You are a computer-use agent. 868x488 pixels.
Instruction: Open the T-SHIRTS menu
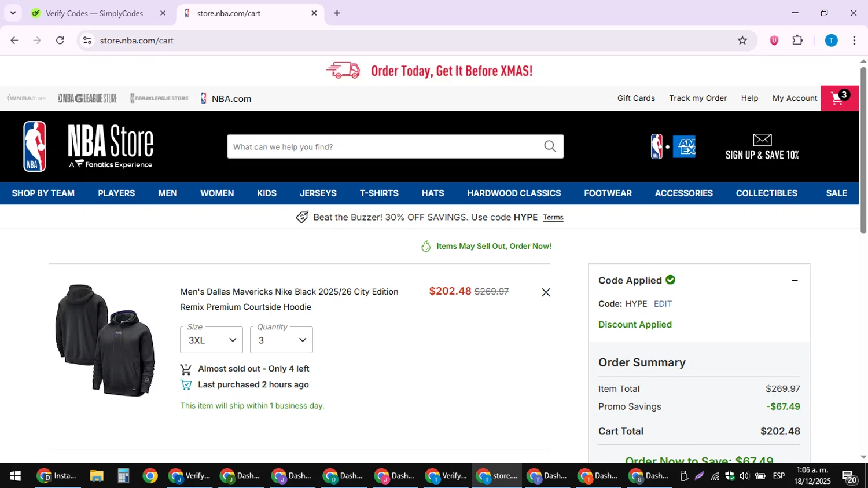[x=379, y=193]
